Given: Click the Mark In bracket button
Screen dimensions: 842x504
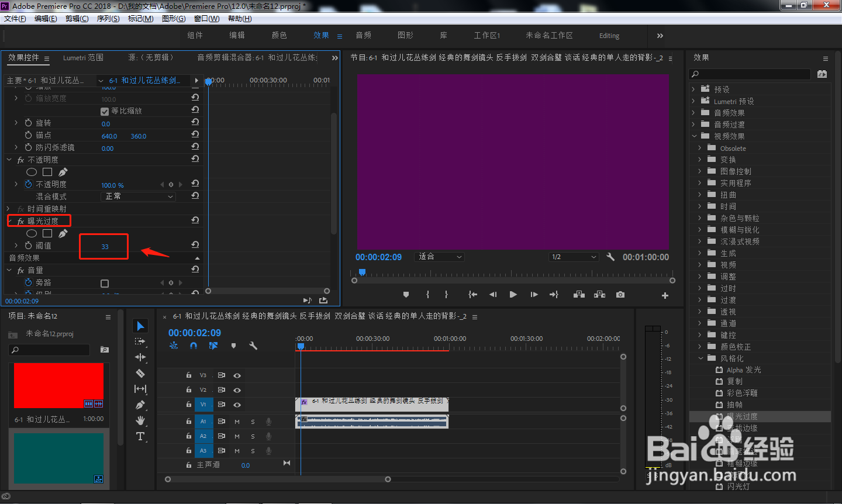Looking at the screenshot, I should pos(427,295).
